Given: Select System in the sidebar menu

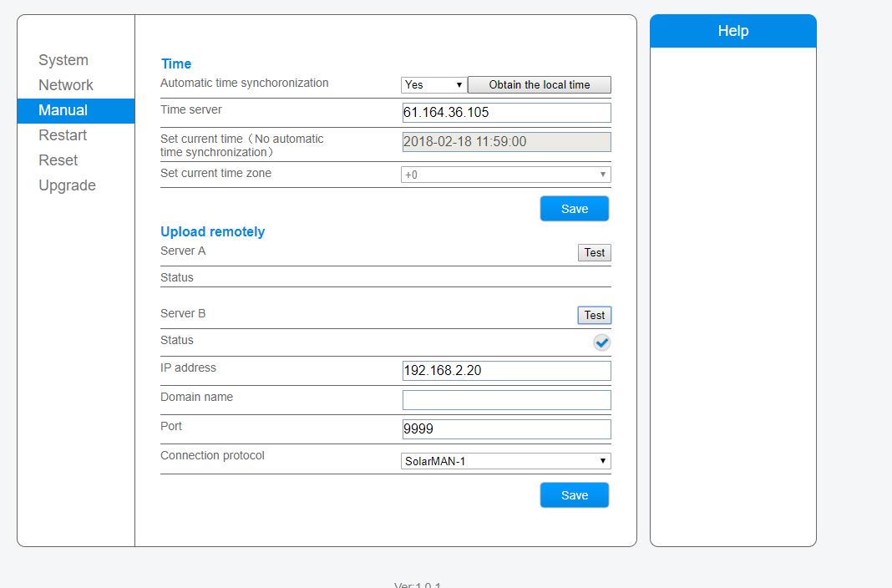Looking at the screenshot, I should click(x=63, y=59).
